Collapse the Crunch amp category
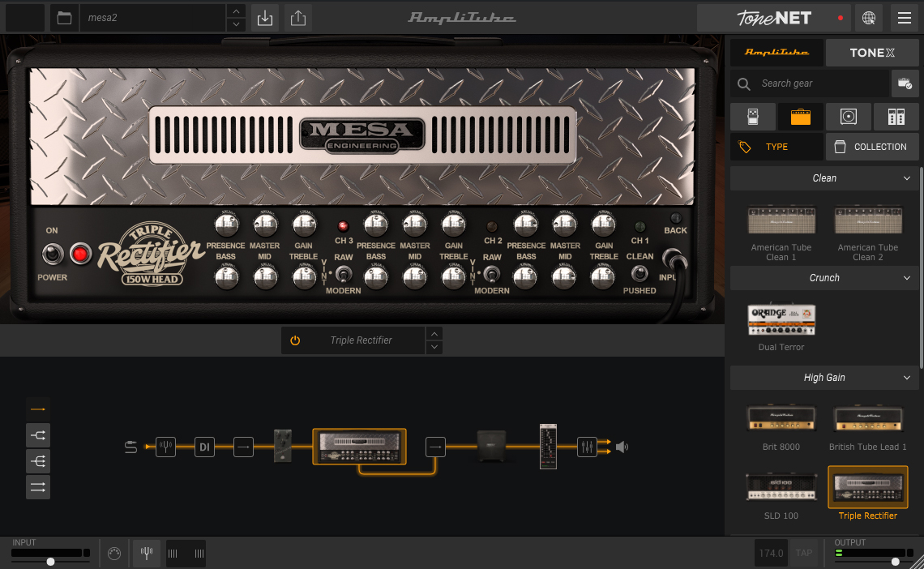924x569 pixels. (907, 278)
